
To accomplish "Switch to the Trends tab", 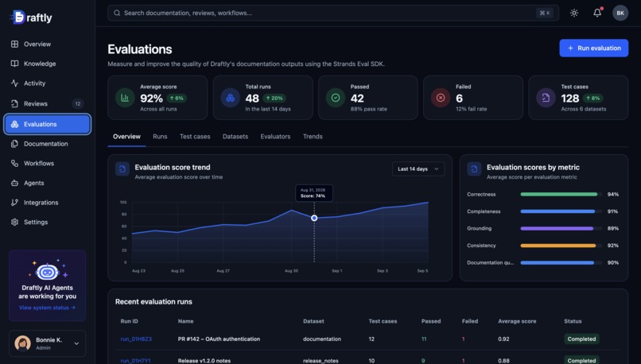I will (313, 137).
